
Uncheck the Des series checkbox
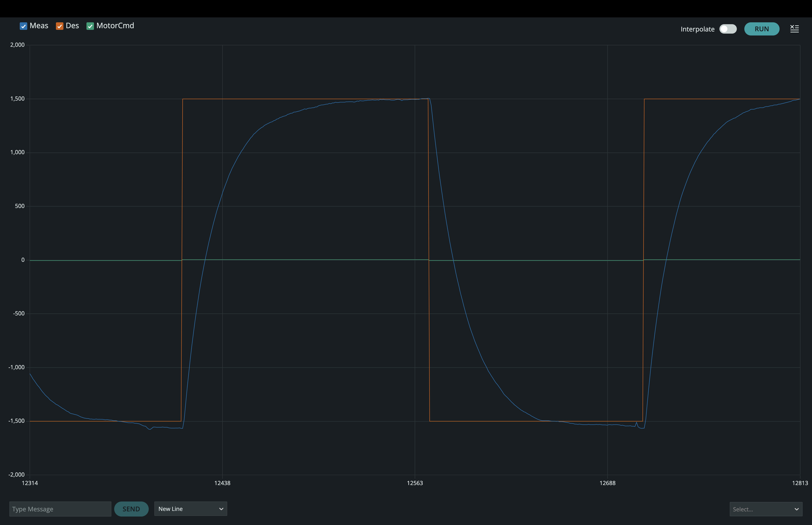[60, 26]
